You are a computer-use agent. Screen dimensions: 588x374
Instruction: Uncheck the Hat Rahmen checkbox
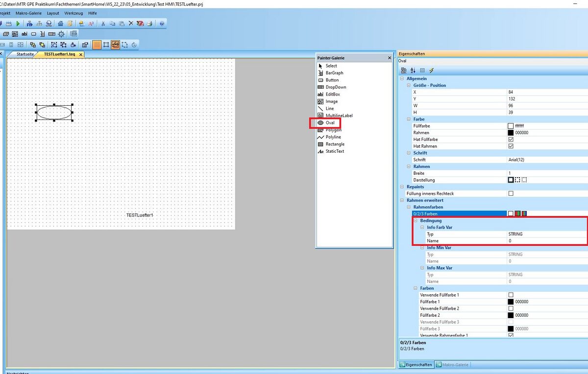coord(511,146)
